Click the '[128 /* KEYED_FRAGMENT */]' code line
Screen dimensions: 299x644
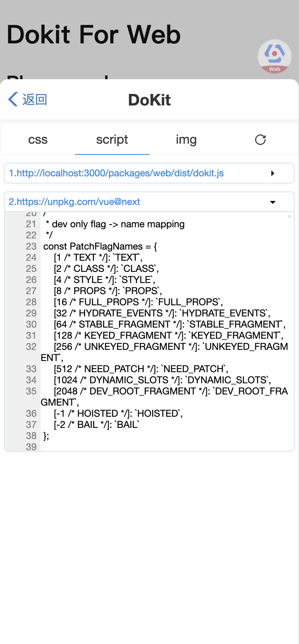[169, 336]
